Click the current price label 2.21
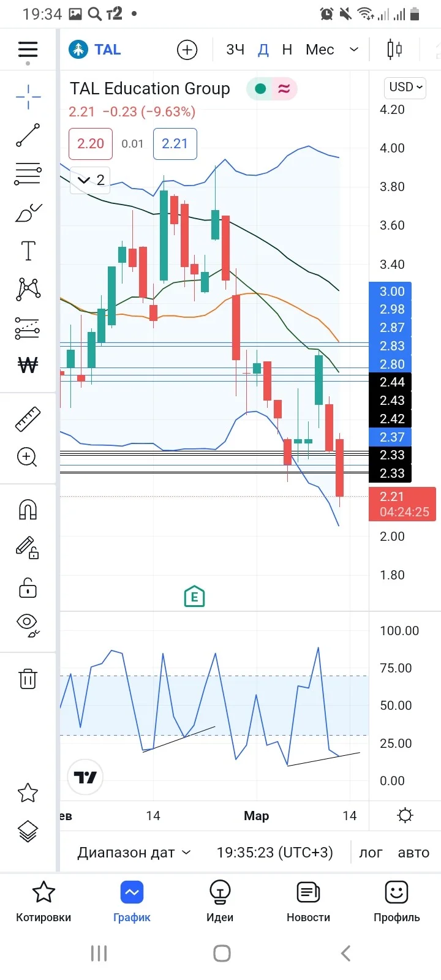The width and height of the screenshot is (441, 980). pos(402,504)
